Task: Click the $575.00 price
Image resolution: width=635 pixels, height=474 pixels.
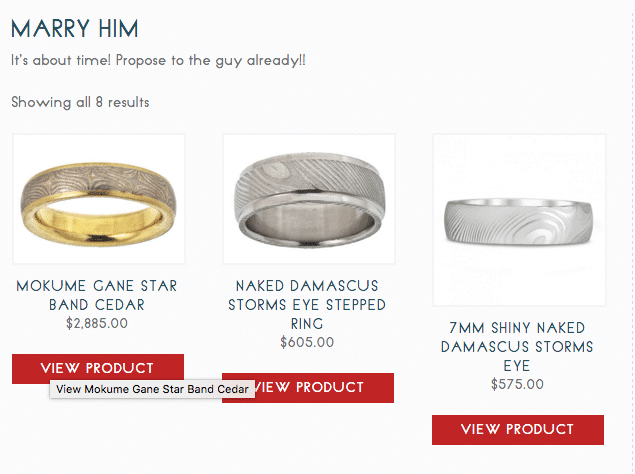Action: 517,384
